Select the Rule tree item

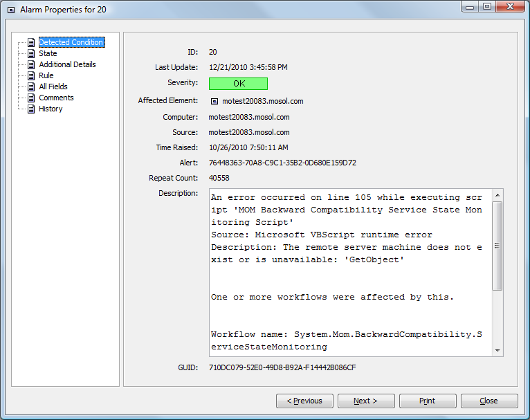point(46,75)
